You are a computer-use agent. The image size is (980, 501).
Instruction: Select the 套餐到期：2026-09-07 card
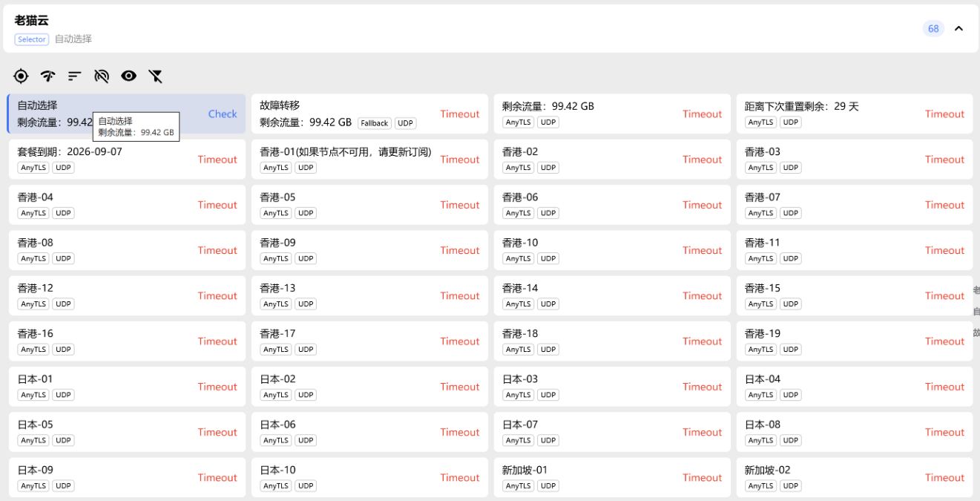[127, 159]
